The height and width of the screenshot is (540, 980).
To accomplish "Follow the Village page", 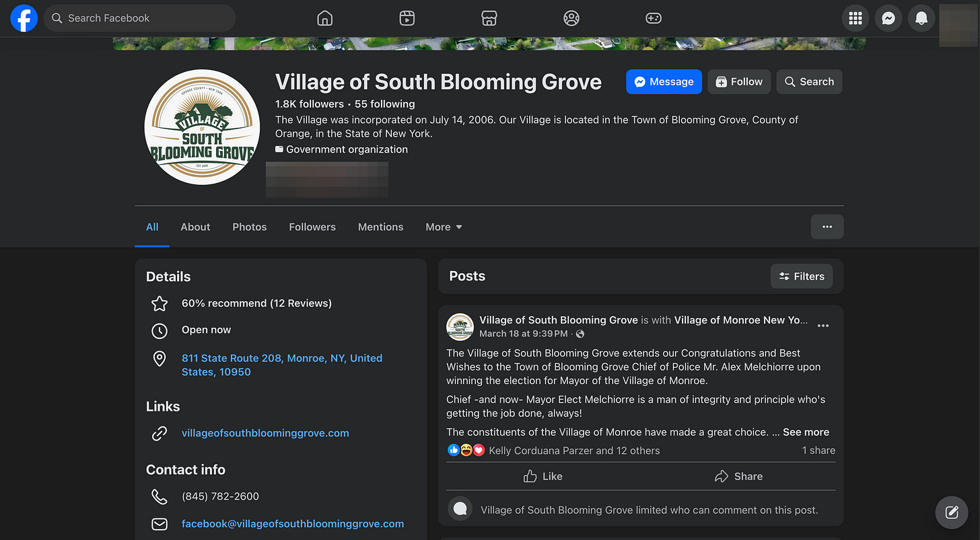I will click(x=739, y=81).
